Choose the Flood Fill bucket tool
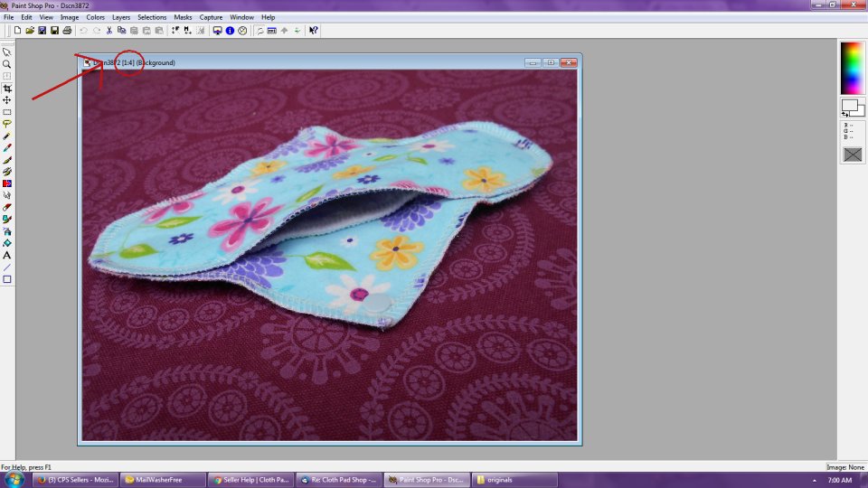This screenshot has width=868, height=488. tap(7, 243)
